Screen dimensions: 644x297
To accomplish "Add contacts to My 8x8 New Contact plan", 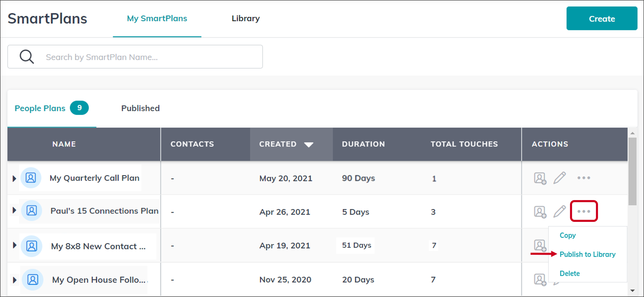I will 540,245.
